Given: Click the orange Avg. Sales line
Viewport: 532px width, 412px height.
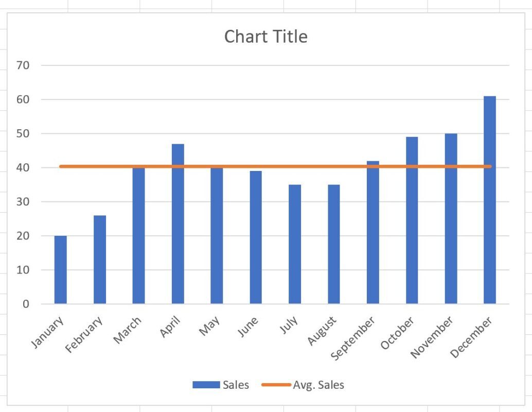Looking at the screenshot, I should coord(275,166).
